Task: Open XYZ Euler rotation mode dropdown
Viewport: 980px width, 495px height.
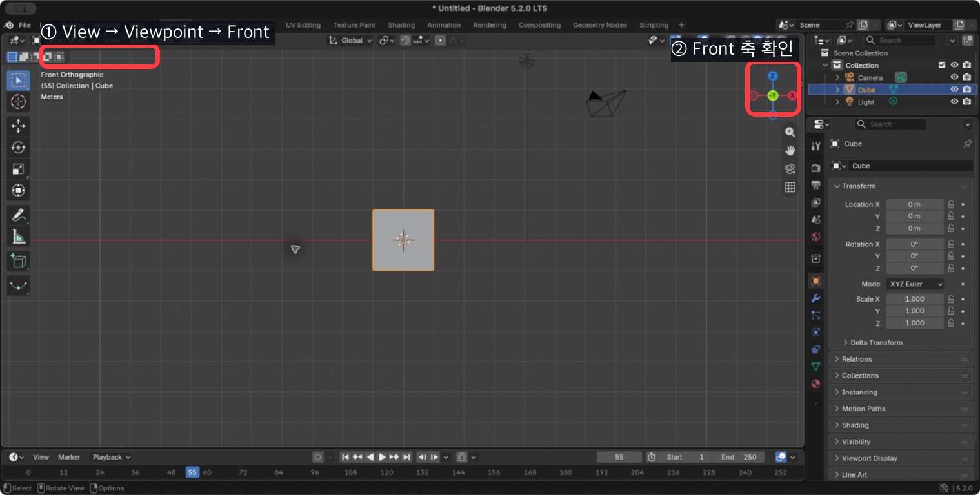Action: click(x=915, y=284)
